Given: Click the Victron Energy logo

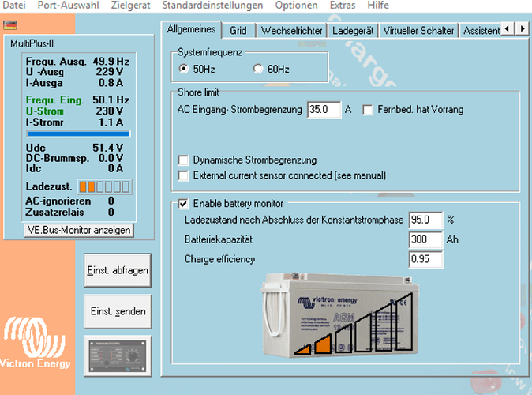Looking at the screenshot, I should point(36,342).
